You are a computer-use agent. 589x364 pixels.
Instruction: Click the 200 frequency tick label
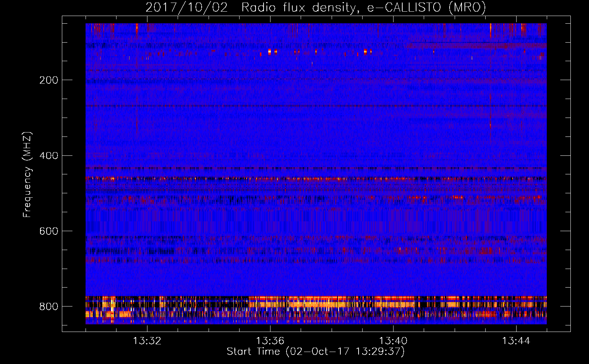click(x=49, y=80)
